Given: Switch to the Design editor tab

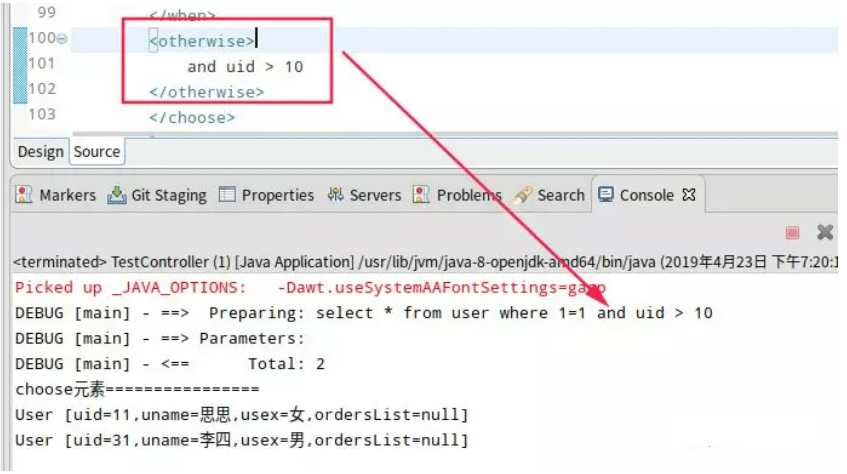Looking at the screenshot, I should (x=40, y=152).
